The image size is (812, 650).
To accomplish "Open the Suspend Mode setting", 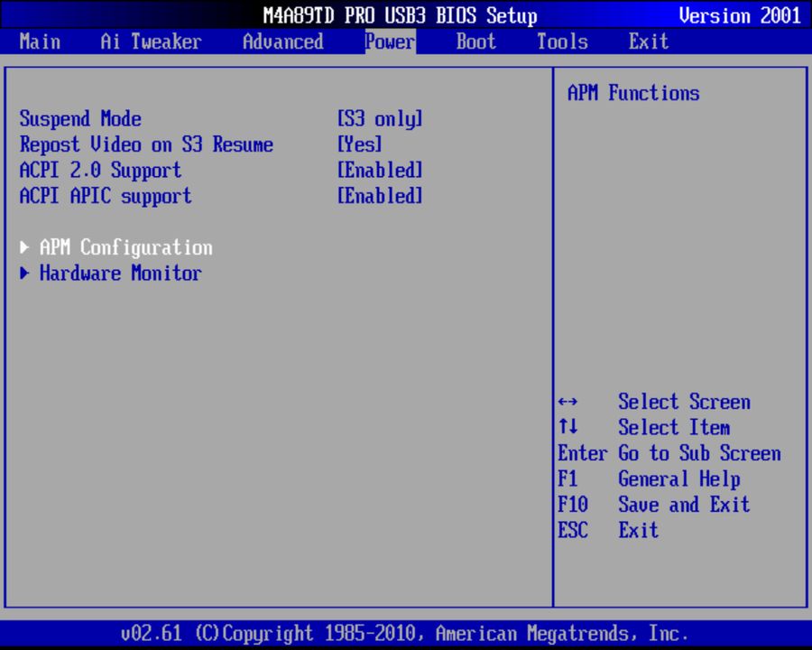I will [380, 118].
